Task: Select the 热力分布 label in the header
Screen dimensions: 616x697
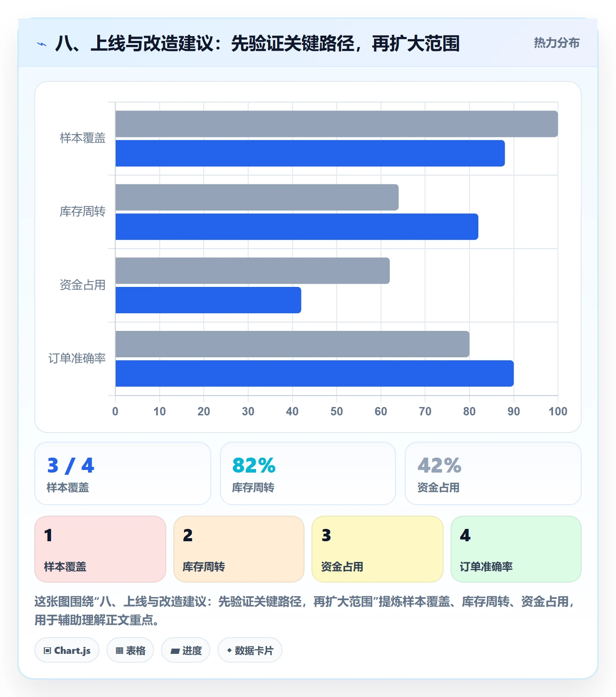Action: [x=557, y=43]
